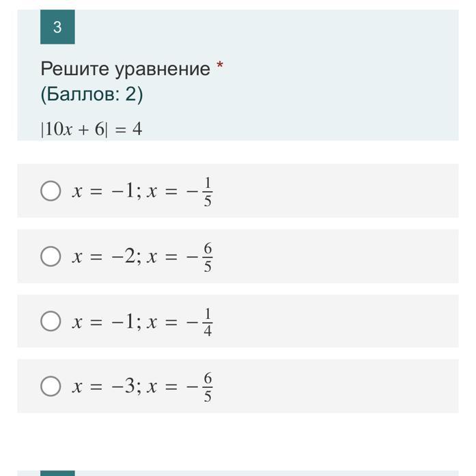Select radio for x = −1; x = −1/4
The image size is (476, 476).
pyautogui.click(x=51, y=321)
